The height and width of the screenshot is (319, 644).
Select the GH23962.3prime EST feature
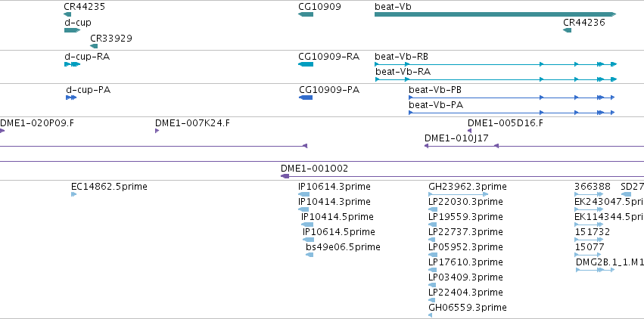point(459,194)
